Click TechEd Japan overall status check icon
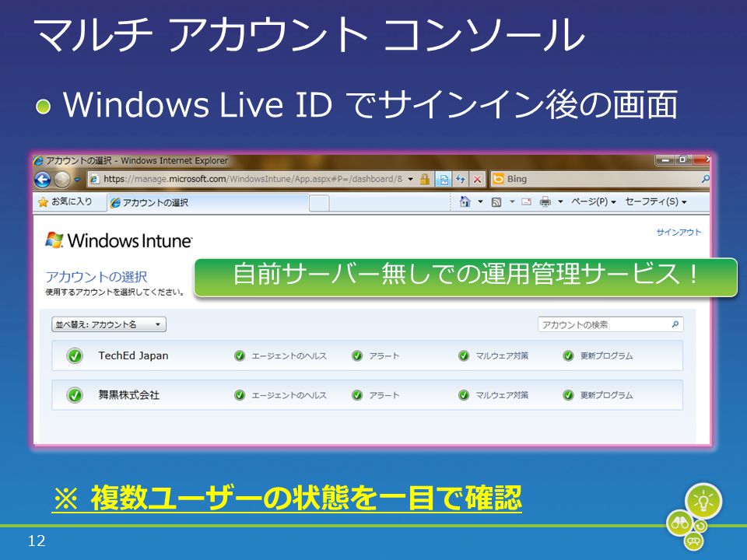Screen dimensions: 747x560 75,355
